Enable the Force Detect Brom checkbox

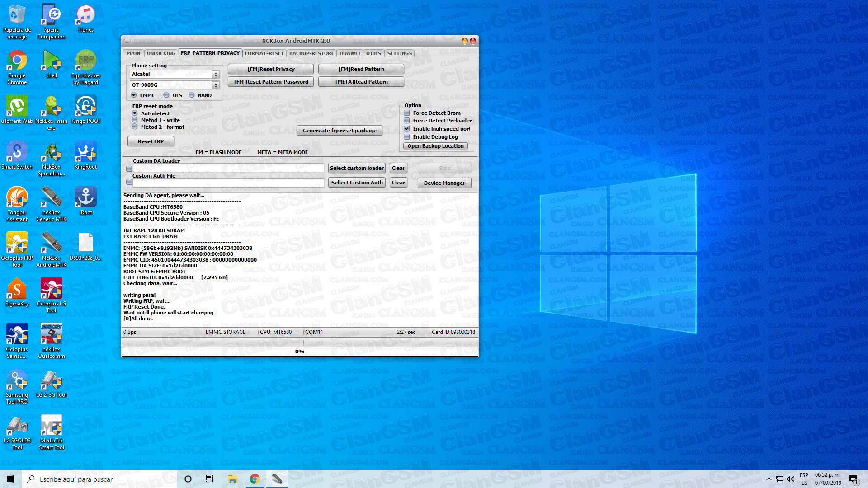pyautogui.click(x=407, y=113)
